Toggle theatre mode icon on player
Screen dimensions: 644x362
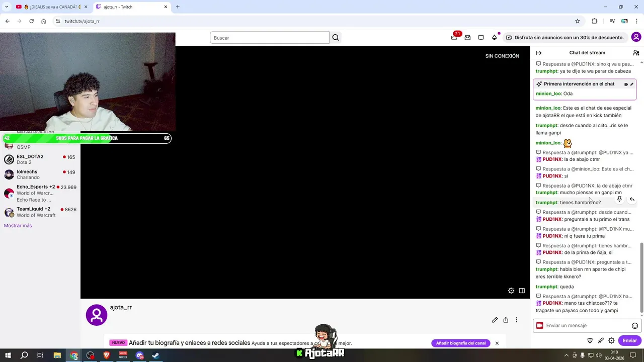(x=522, y=291)
